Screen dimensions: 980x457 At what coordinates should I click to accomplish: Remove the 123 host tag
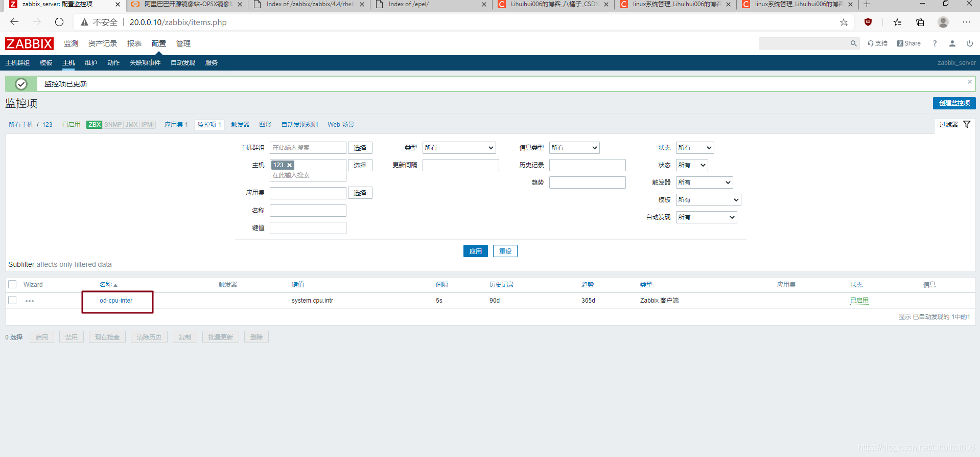[x=290, y=165]
